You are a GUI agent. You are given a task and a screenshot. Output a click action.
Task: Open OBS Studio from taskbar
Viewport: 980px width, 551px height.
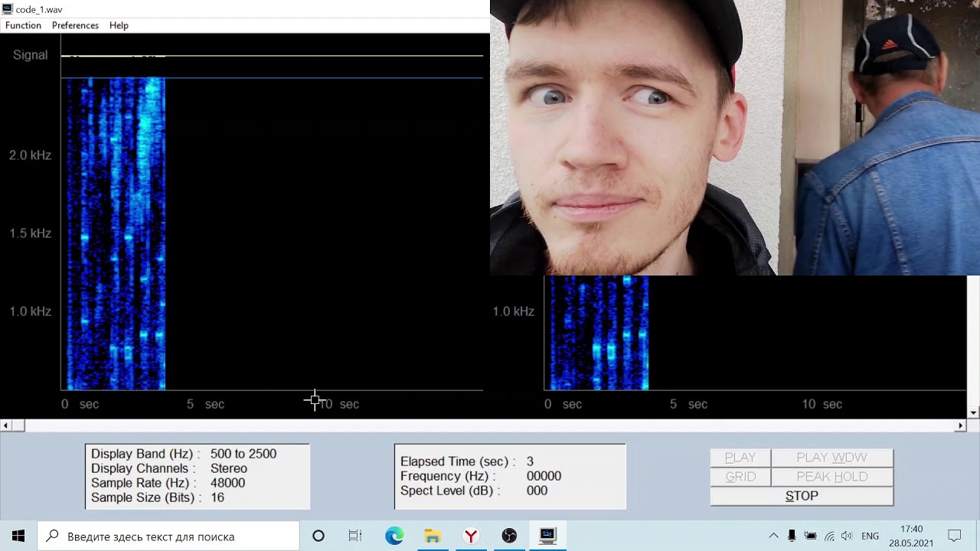(x=509, y=536)
